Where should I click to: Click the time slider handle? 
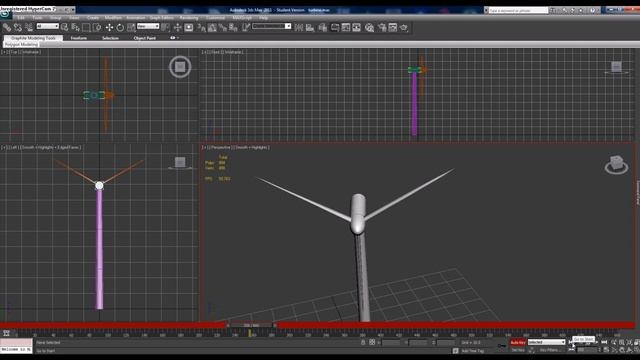(x=251, y=325)
